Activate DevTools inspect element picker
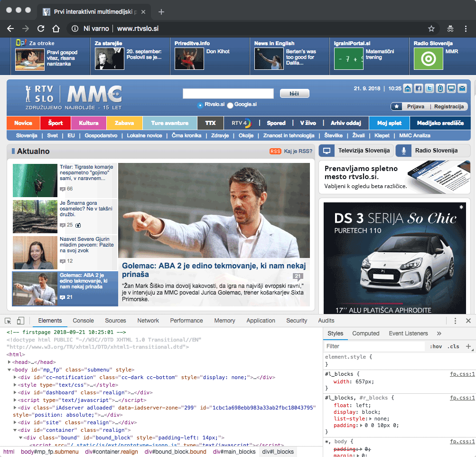The image size is (476, 457). click(8, 321)
